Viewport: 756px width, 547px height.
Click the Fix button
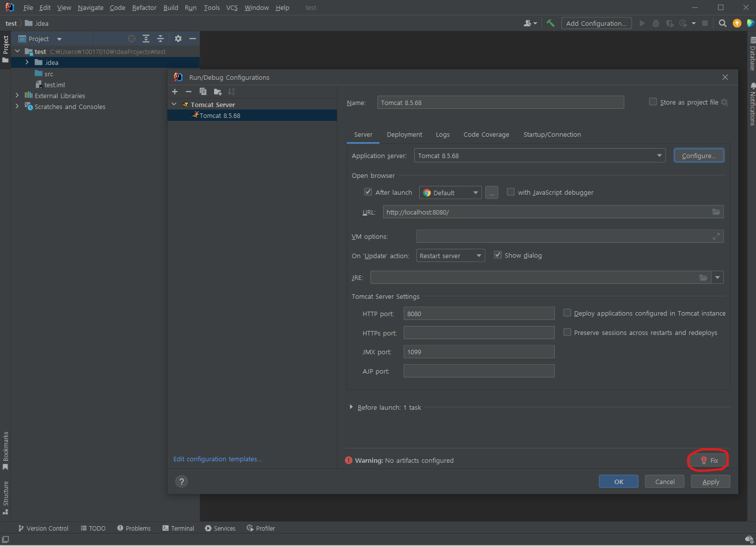click(x=708, y=460)
